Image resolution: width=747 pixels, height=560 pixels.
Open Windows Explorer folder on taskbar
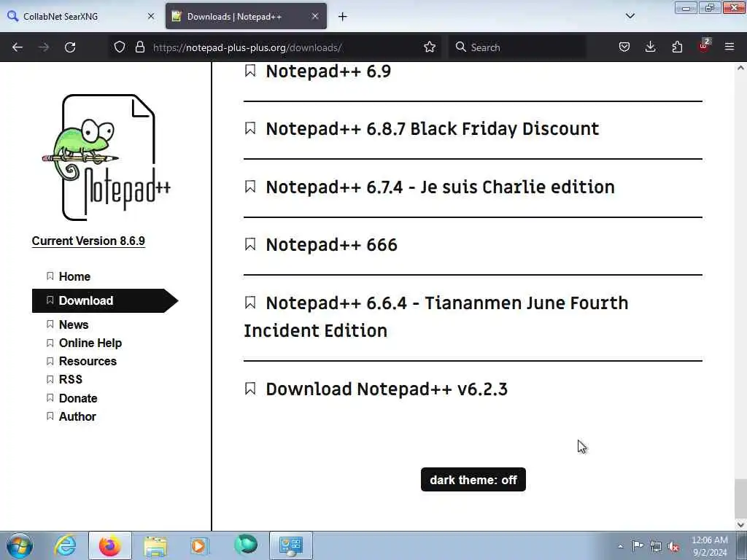[155, 545]
